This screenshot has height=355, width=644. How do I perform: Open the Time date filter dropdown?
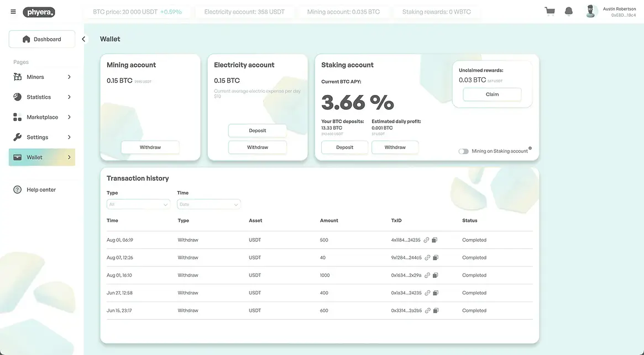[208, 204]
